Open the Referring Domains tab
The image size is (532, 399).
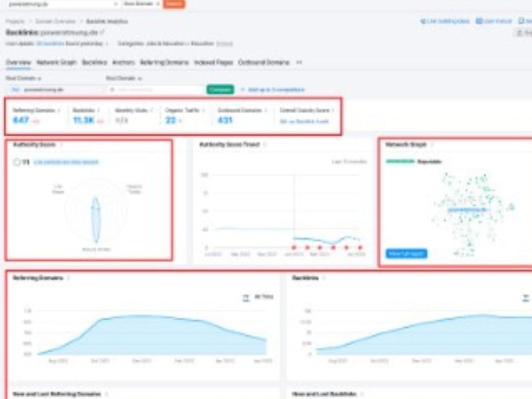[164, 62]
